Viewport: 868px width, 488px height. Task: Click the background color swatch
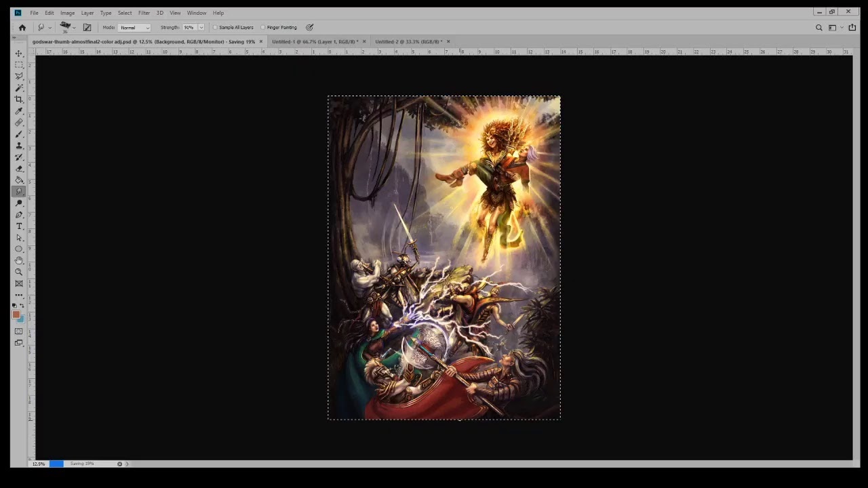point(22,319)
